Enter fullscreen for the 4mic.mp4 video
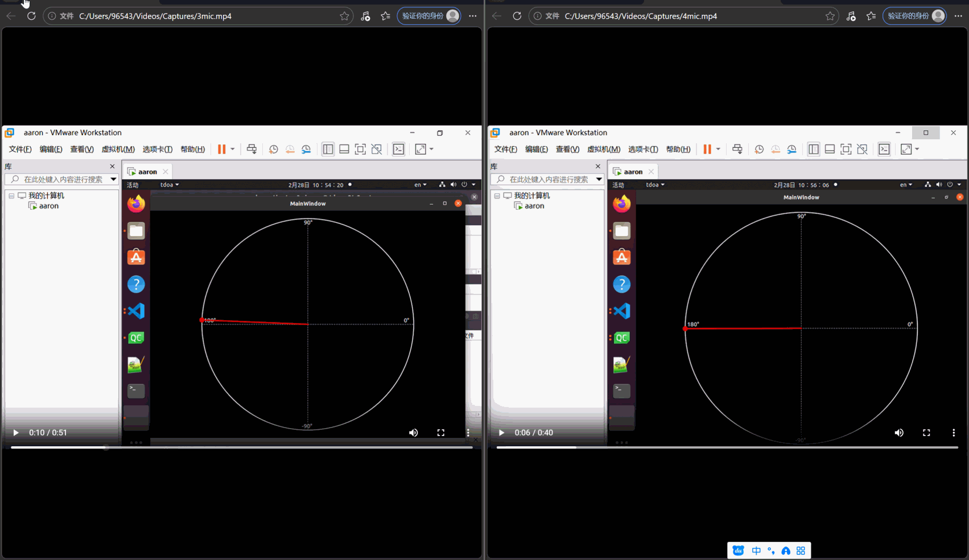This screenshot has width=969, height=560. pos(926,433)
